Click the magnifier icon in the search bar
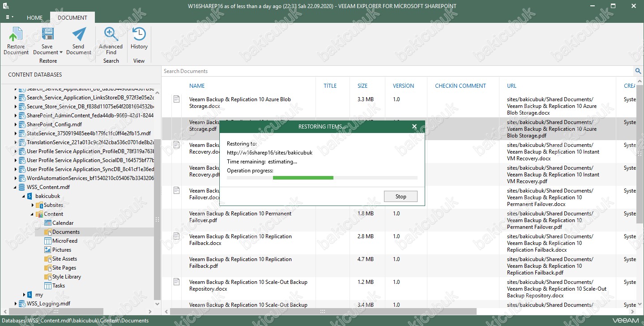The height and width of the screenshot is (326, 644). [x=638, y=71]
